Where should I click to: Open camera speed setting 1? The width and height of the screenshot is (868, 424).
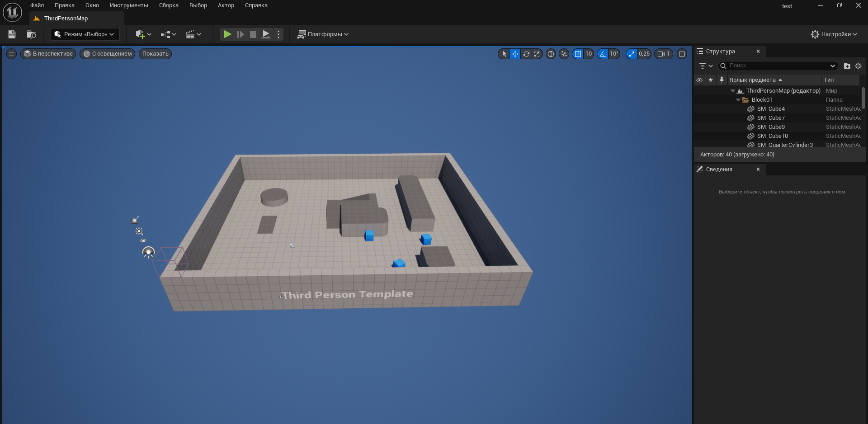(664, 54)
